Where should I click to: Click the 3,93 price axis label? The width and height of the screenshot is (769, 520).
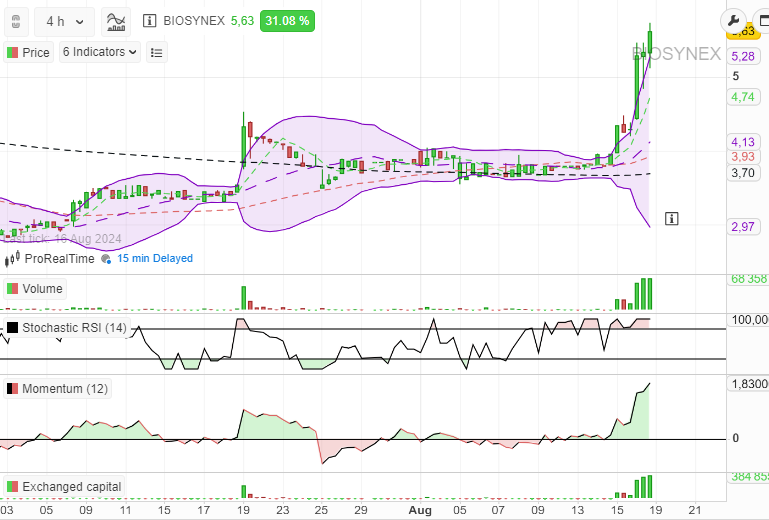point(743,156)
